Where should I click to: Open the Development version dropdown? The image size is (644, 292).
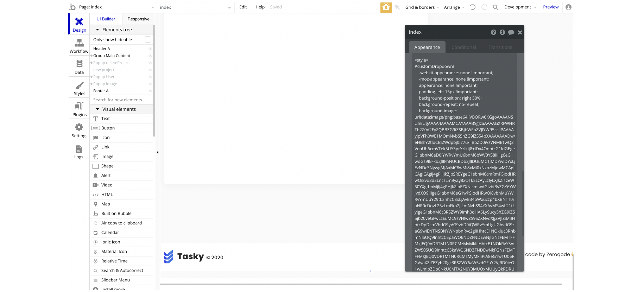point(520,7)
